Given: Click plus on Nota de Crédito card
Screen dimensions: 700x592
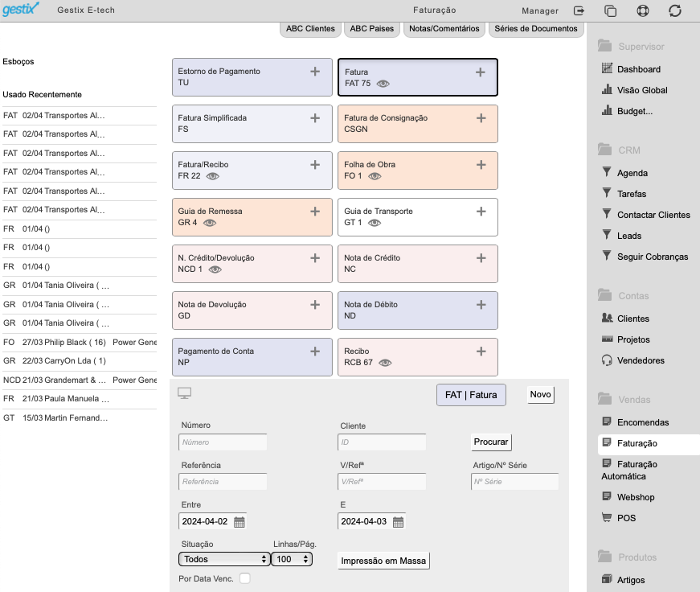Looking at the screenshot, I should point(481,258).
